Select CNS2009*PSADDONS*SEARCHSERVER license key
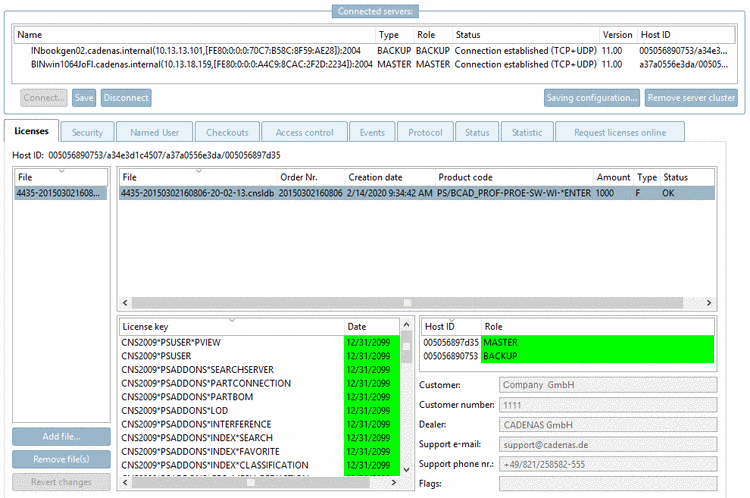 coord(260,370)
